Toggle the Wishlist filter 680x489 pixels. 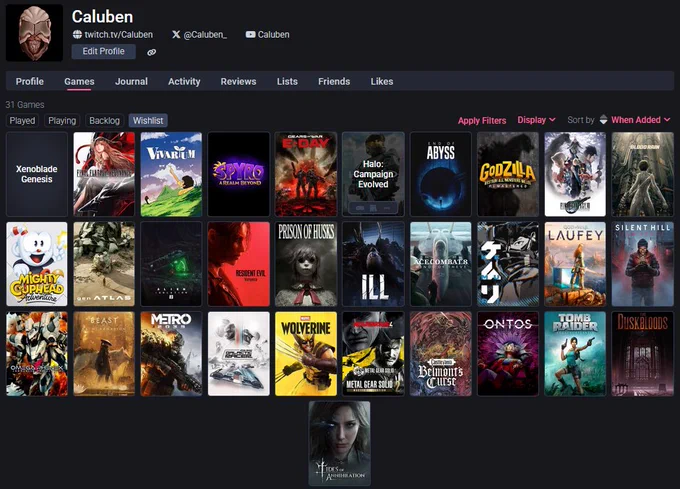pos(148,121)
